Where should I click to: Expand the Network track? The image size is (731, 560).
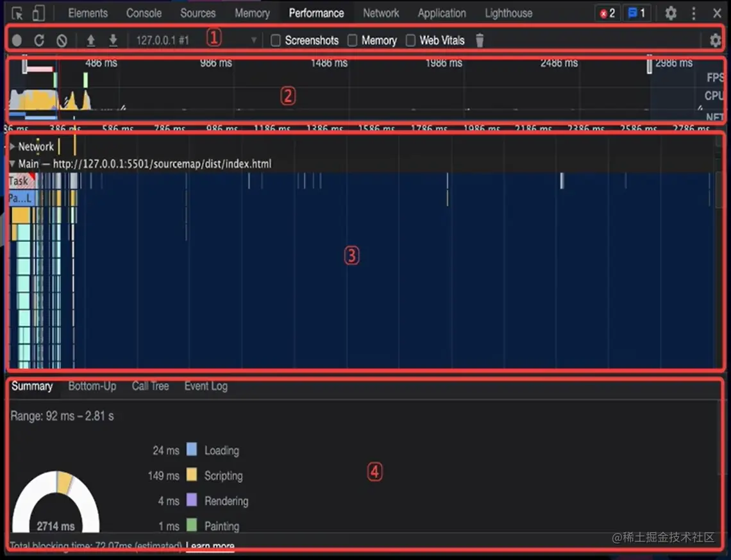tap(12, 146)
